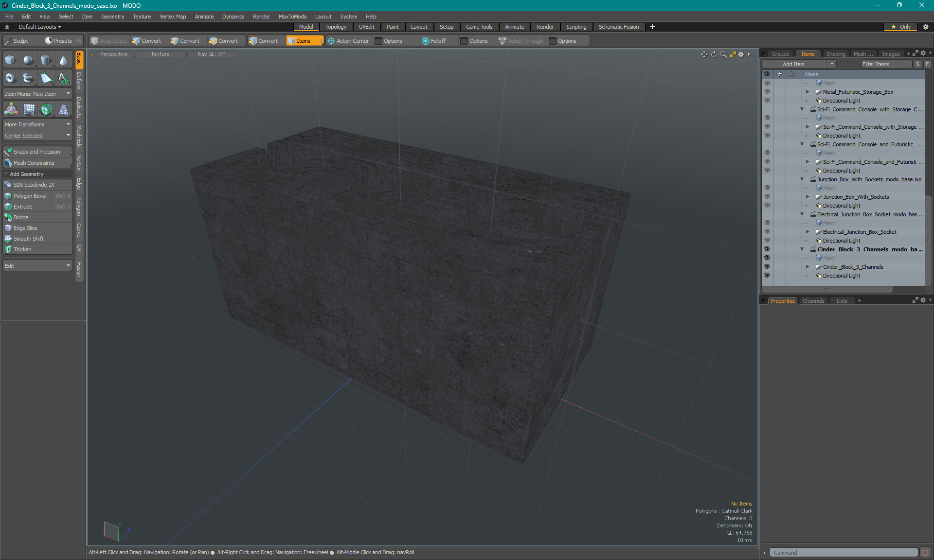Screen dimensions: 934x560
Task: Switch to the Shading tab in item panel
Action: click(835, 53)
